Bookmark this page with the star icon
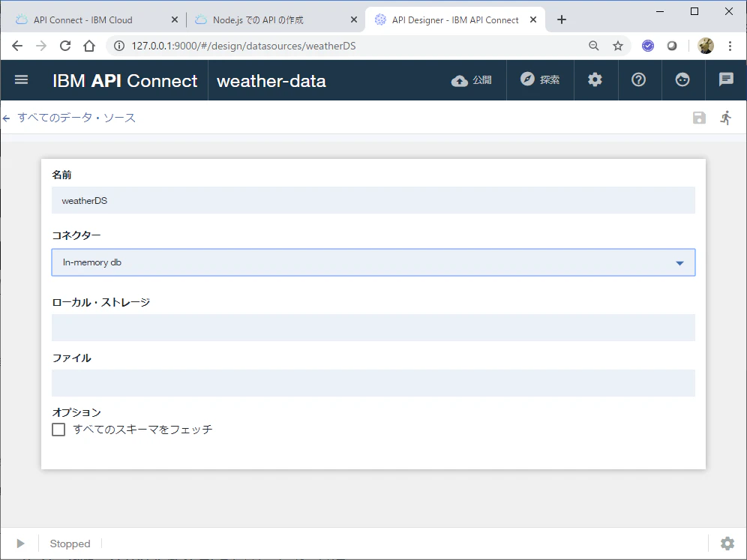Viewport: 747px width, 560px height. click(x=618, y=46)
